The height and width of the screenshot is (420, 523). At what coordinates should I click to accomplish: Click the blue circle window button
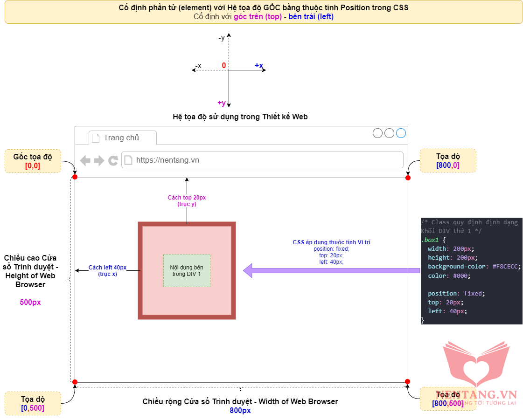click(401, 133)
